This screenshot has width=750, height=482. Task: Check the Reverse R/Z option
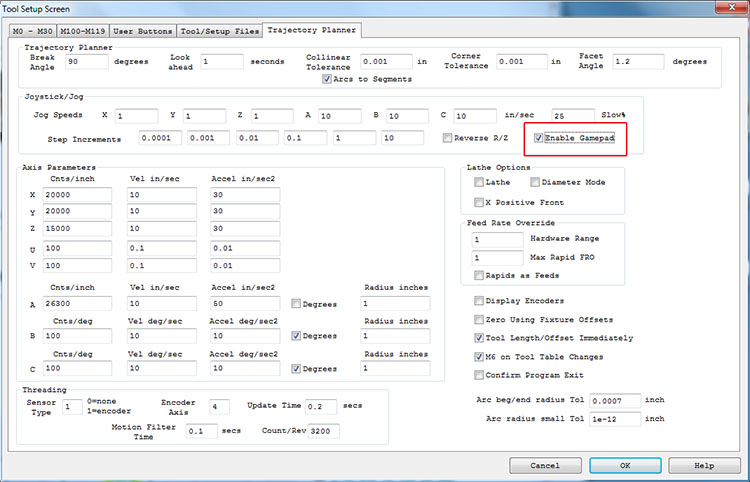(x=448, y=138)
